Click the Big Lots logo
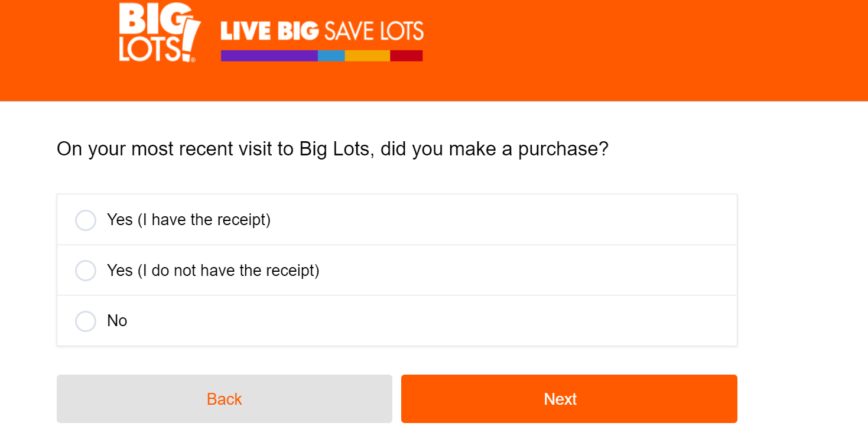Screen dimensions: 868x426 160,32
